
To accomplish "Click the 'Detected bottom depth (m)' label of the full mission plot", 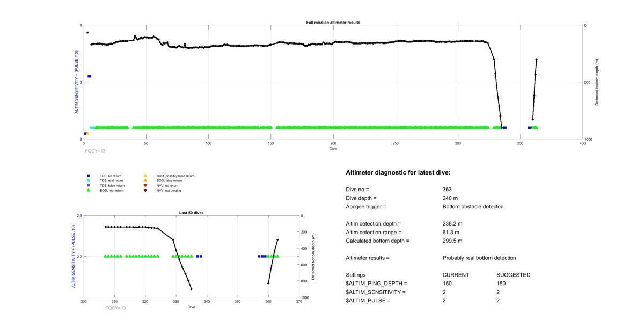I will coord(597,82).
